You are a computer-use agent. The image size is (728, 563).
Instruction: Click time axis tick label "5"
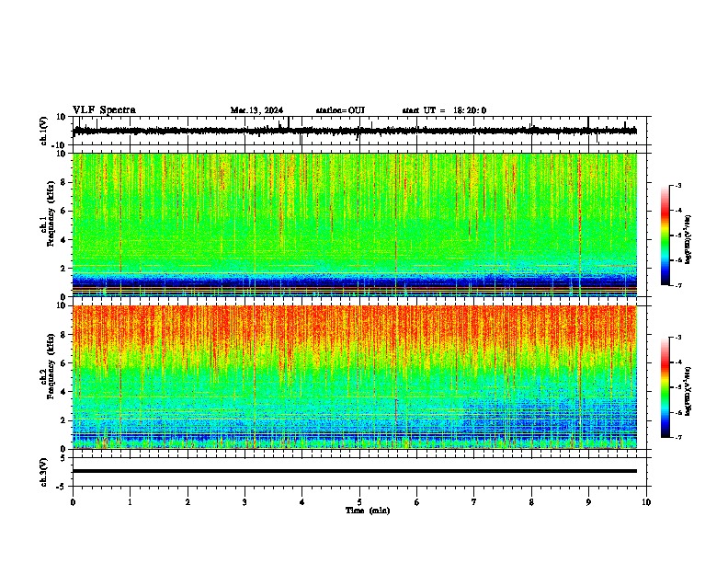click(x=359, y=502)
